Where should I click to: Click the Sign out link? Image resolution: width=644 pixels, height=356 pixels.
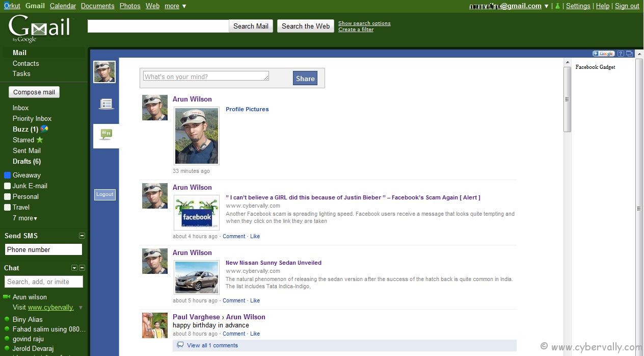(x=627, y=6)
